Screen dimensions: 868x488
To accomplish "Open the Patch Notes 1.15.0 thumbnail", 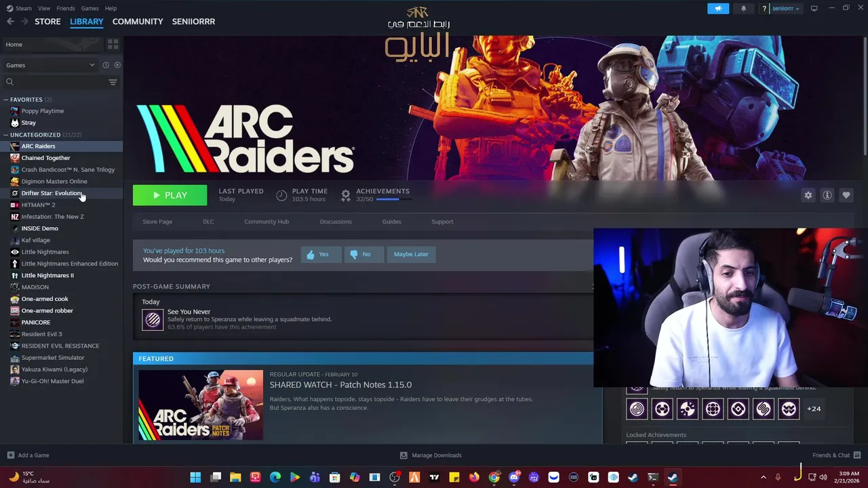I will 201,405.
